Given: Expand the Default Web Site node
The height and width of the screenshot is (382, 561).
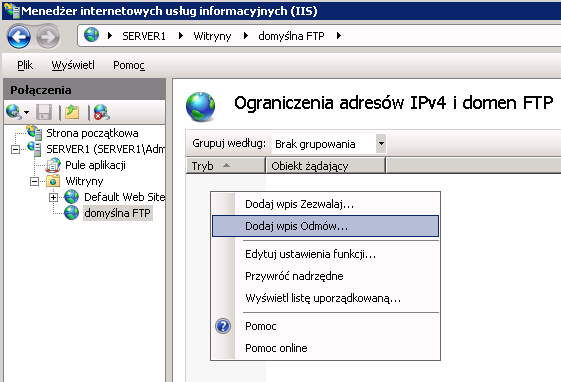Looking at the screenshot, I should pos(53,197).
